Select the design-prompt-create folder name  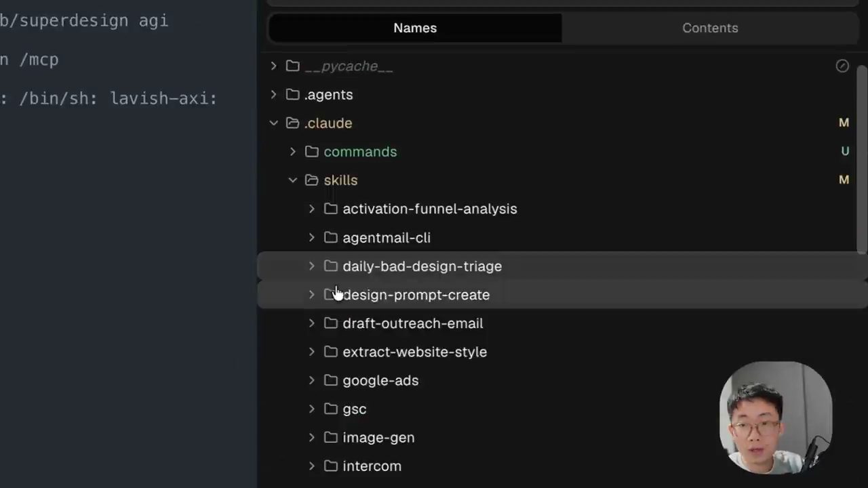click(x=416, y=295)
